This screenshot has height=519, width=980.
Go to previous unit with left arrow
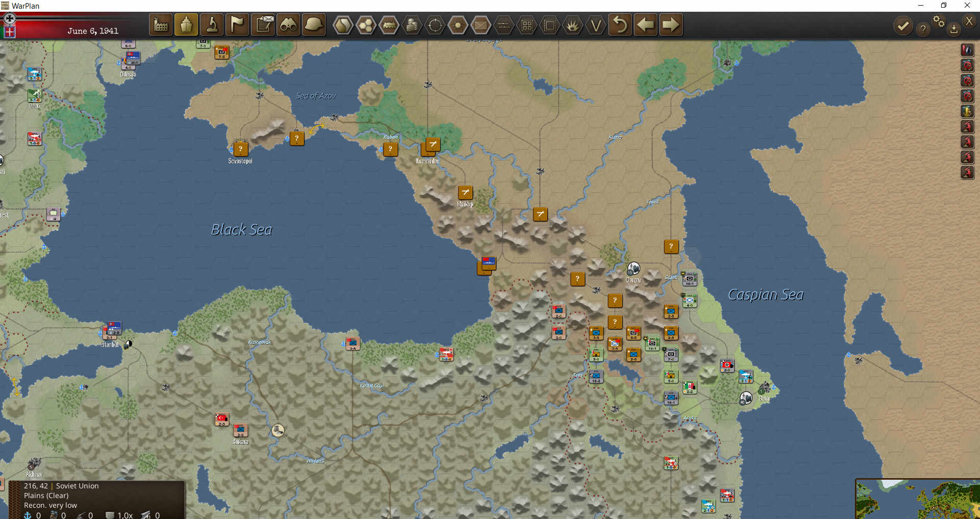pyautogui.click(x=646, y=24)
